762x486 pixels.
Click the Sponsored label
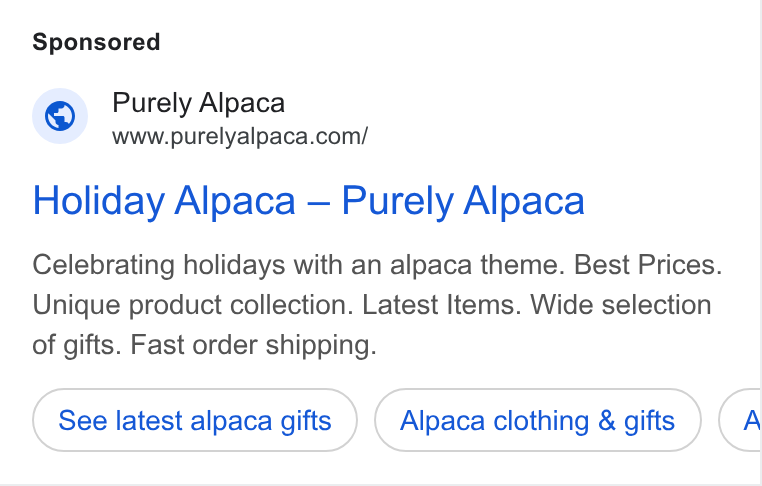point(96,42)
